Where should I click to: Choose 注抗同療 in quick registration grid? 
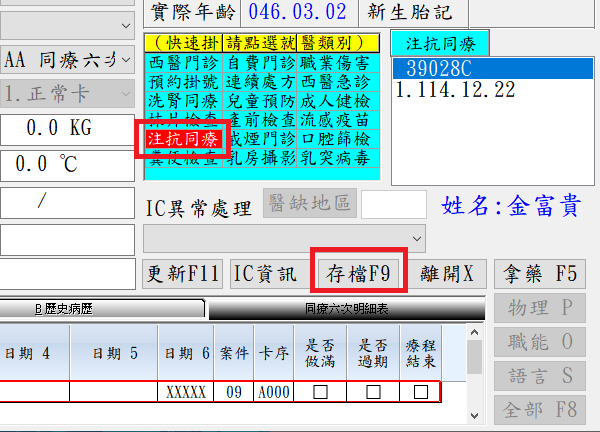coord(182,138)
